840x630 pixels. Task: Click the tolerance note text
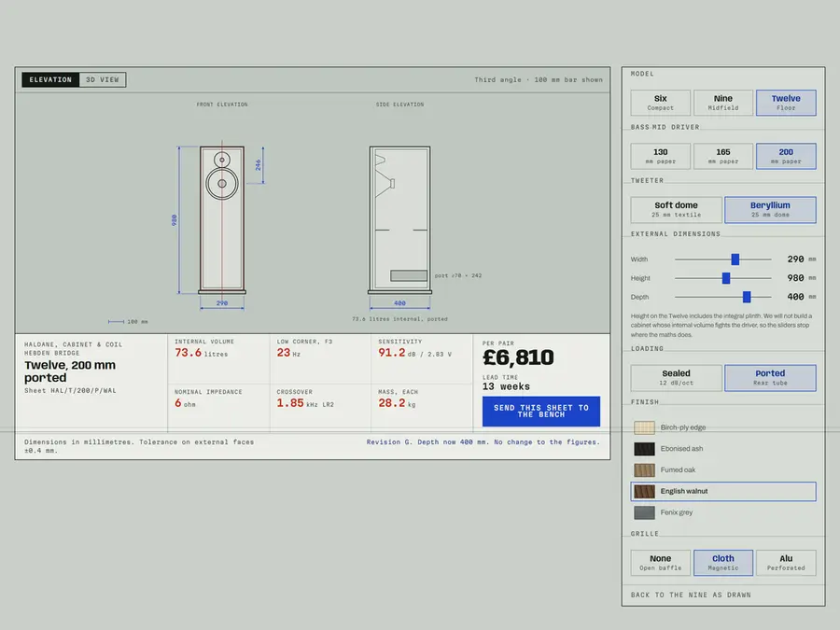139,446
